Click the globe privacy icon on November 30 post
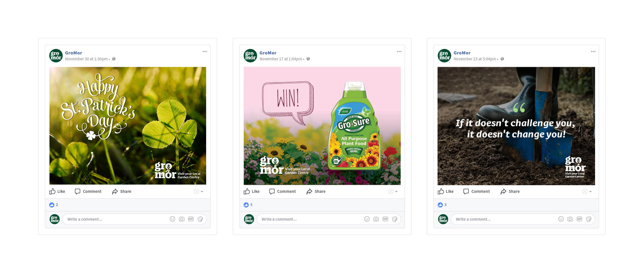644x273 pixels. coord(114,59)
